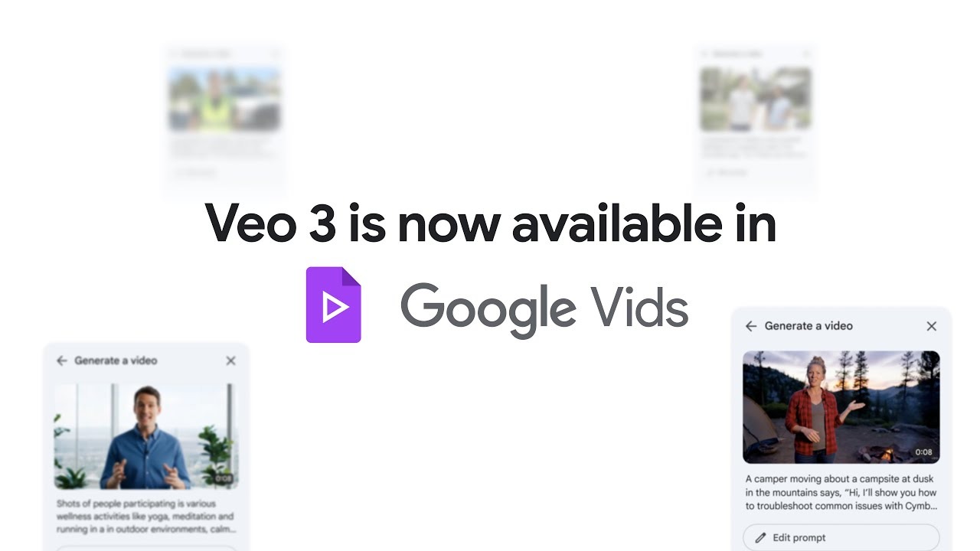Click the back arrow in the camper video panel
Screen dimensions: 980x551
point(751,326)
